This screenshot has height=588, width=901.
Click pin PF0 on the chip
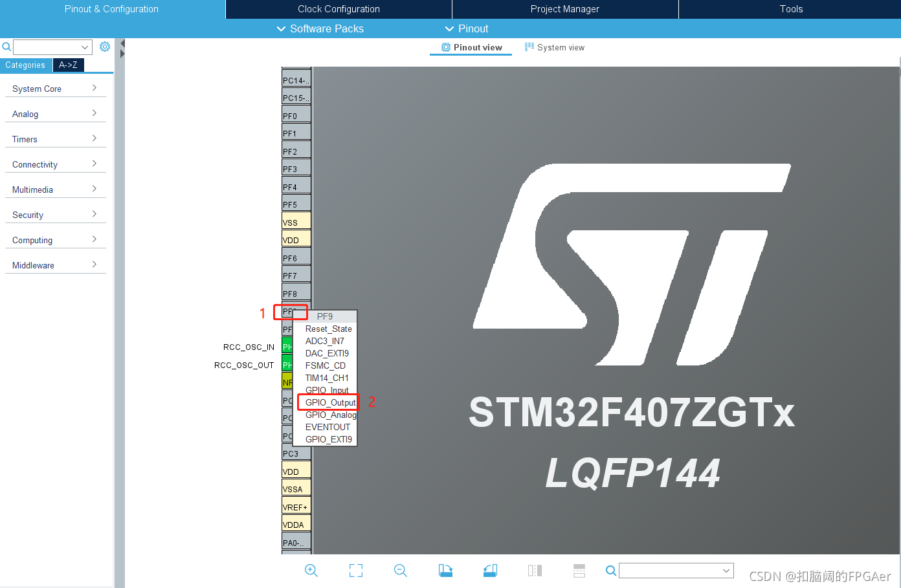pos(296,115)
